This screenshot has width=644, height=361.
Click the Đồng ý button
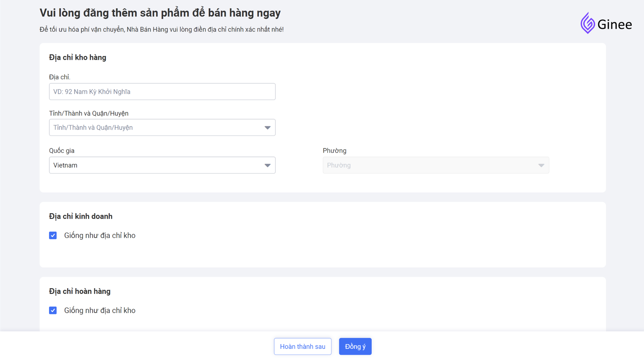point(355,346)
